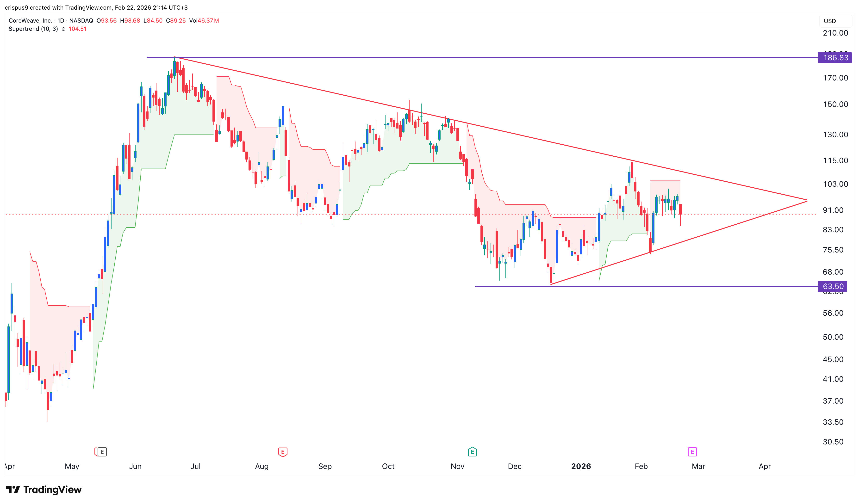Viewport: 859px width, 504px height.
Task: Click the red earnings marker in August
Action: point(283,452)
